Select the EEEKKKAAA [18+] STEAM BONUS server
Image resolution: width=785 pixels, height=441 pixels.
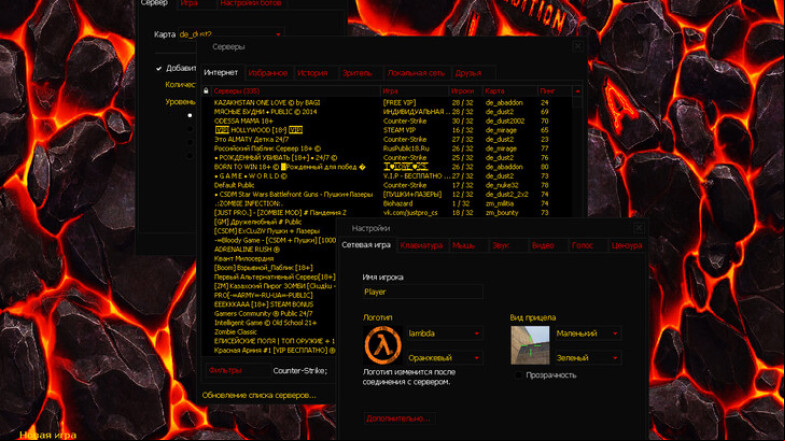269,304
